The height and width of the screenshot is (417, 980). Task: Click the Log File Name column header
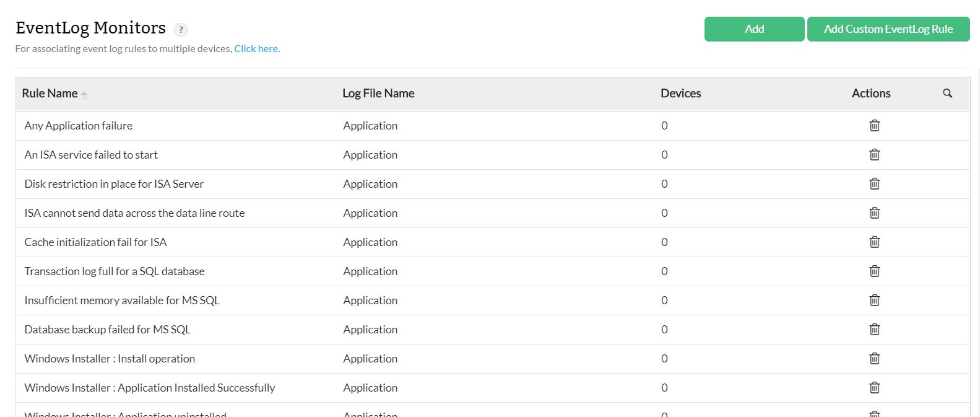(x=378, y=94)
